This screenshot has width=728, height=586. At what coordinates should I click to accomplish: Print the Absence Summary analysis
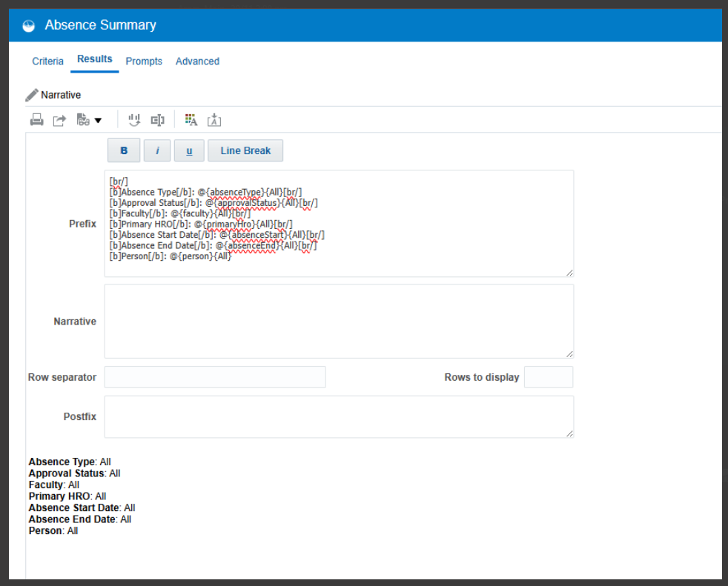click(x=37, y=119)
